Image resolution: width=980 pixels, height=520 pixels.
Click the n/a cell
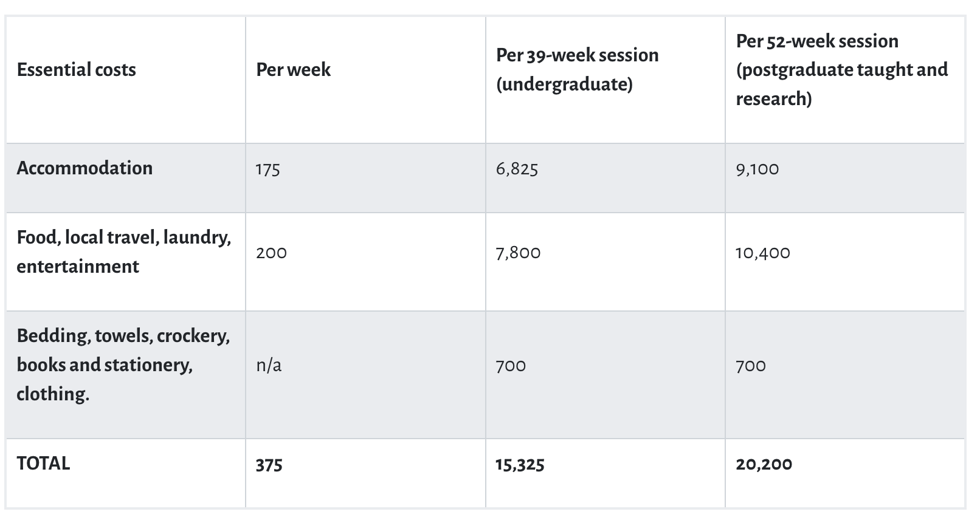pos(269,365)
